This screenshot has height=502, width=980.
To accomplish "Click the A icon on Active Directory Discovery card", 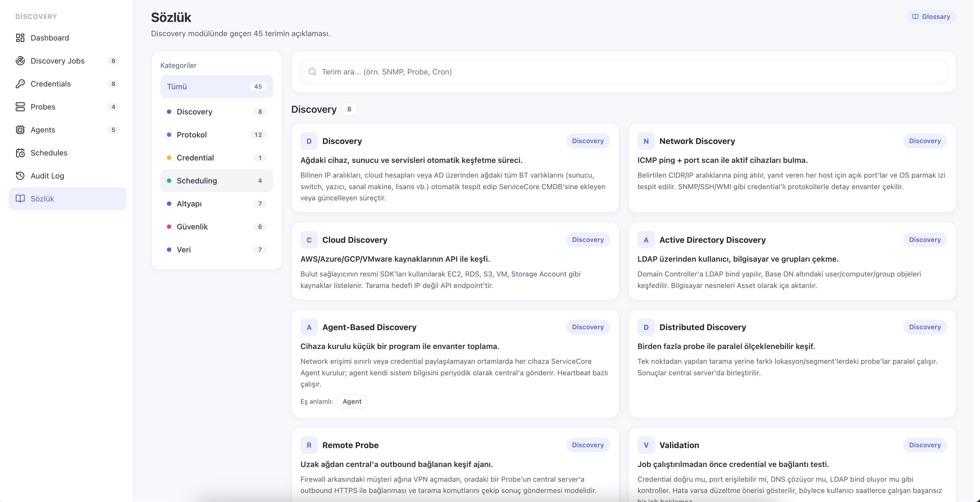I will (x=646, y=240).
